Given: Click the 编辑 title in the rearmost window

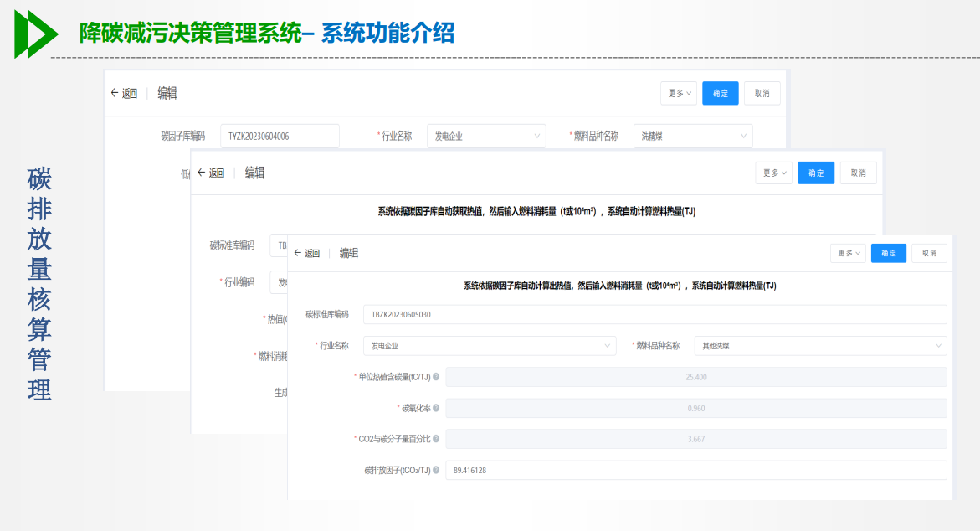Looking at the screenshot, I should click(x=167, y=93).
